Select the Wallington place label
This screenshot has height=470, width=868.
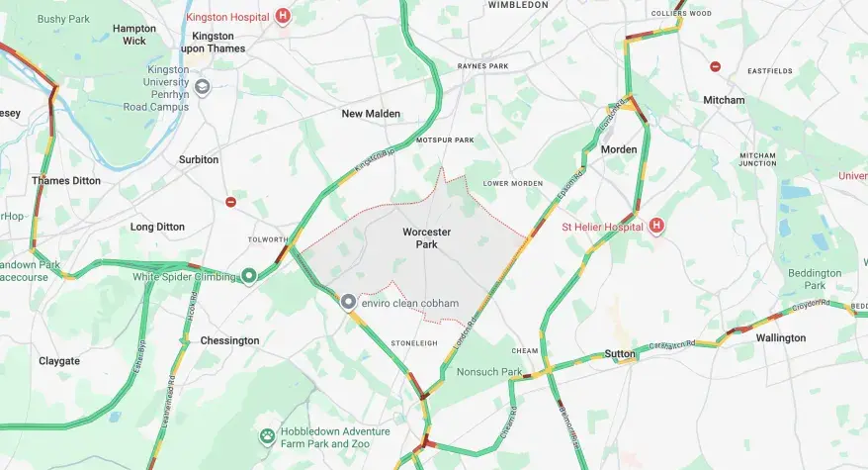pyautogui.click(x=781, y=338)
